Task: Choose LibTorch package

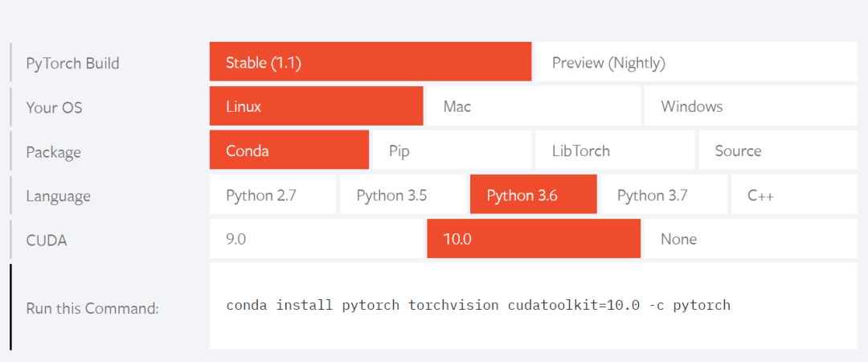Action: coord(615,150)
